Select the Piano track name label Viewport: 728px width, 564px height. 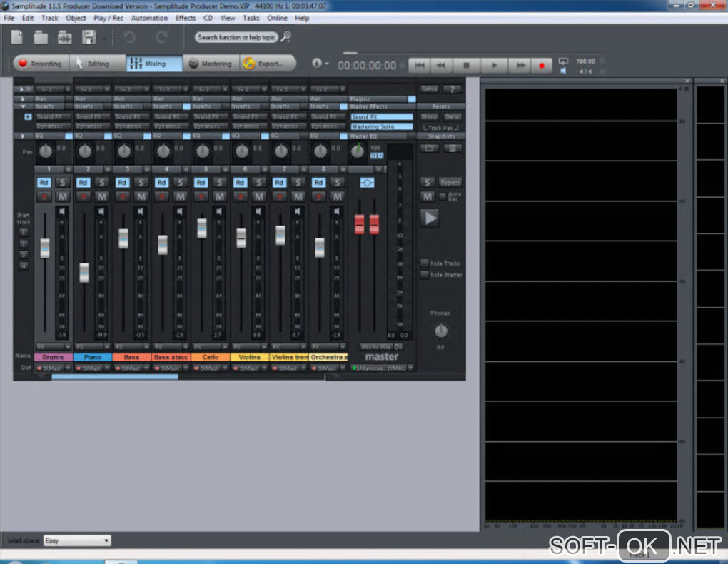tap(92, 357)
